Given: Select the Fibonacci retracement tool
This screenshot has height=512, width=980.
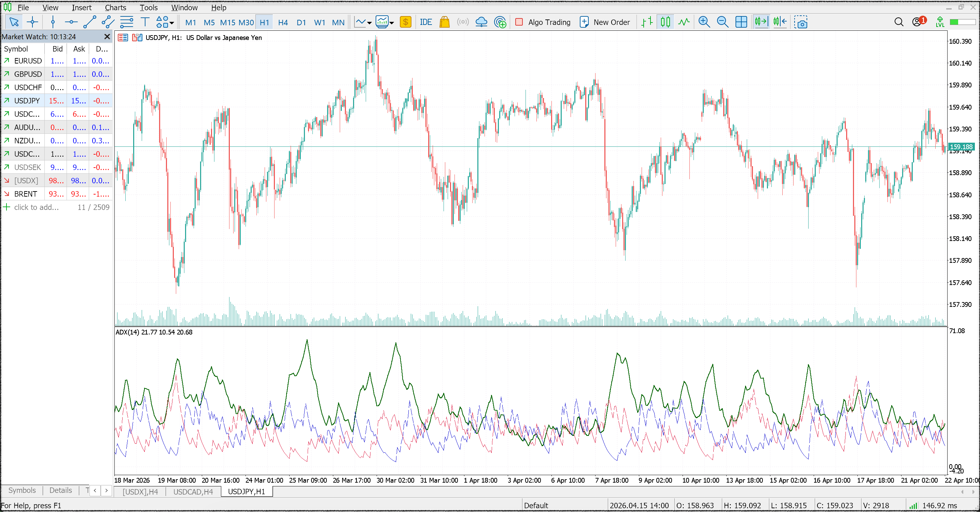Looking at the screenshot, I should (x=127, y=22).
